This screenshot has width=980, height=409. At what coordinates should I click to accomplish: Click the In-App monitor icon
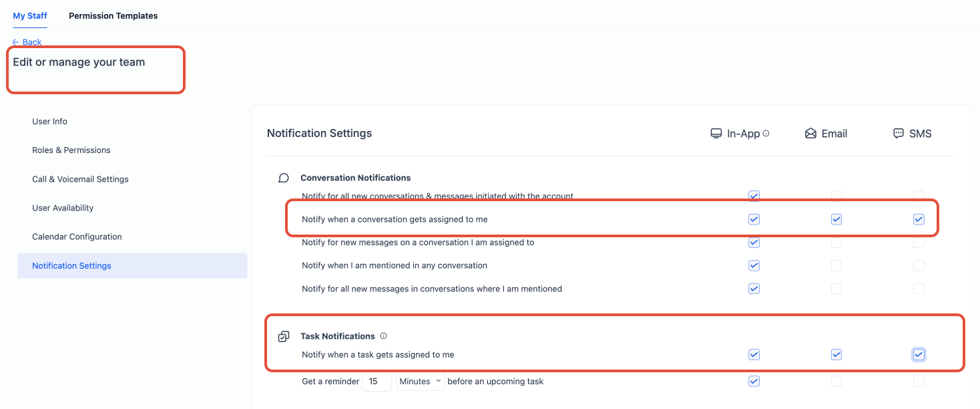[716, 134]
